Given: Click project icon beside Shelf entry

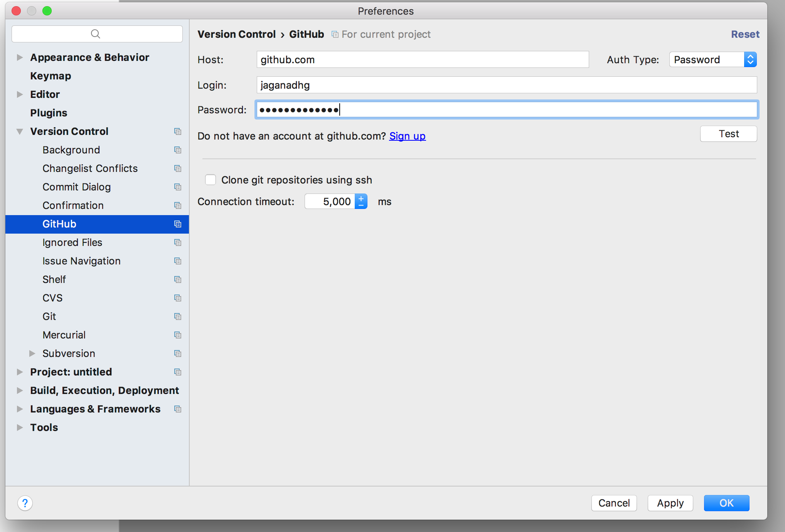Looking at the screenshot, I should coord(178,279).
